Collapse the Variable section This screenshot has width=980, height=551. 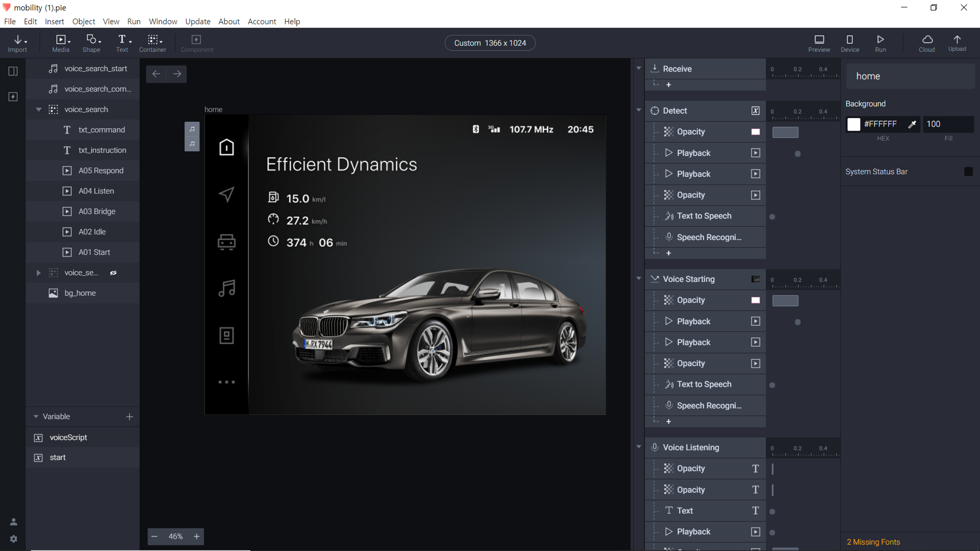click(36, 417)
